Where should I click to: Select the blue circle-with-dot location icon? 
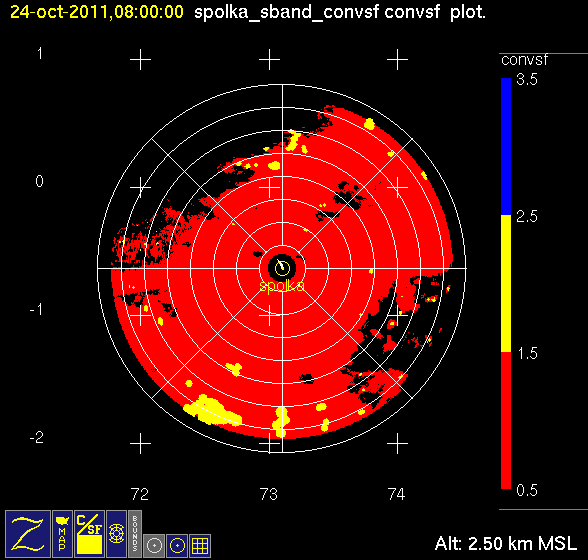pyautogui.click(x=177, y=546)
